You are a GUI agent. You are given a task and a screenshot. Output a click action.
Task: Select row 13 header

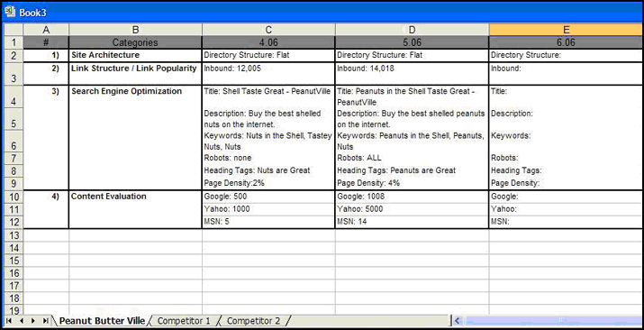(x=14, y=235)
